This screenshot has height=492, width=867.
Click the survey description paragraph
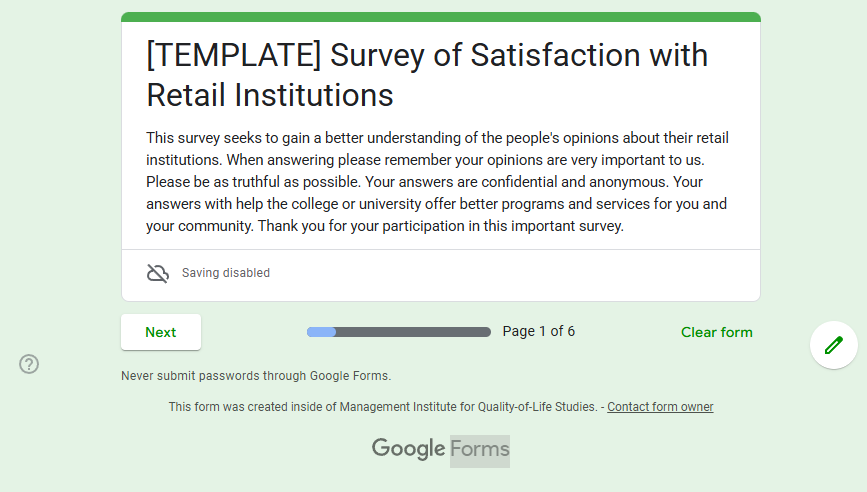(x=437, y=182)
